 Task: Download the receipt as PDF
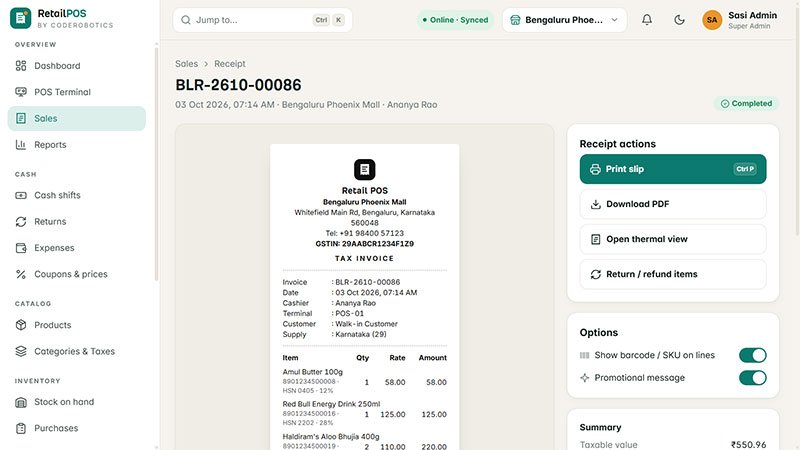[x=673, y=204]
